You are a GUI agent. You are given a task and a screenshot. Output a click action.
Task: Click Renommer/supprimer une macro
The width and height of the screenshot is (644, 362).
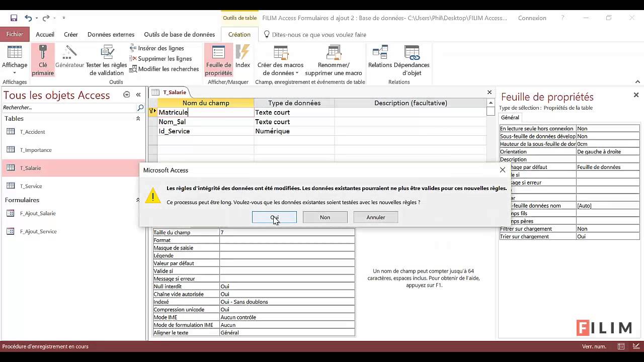[334, 60]
